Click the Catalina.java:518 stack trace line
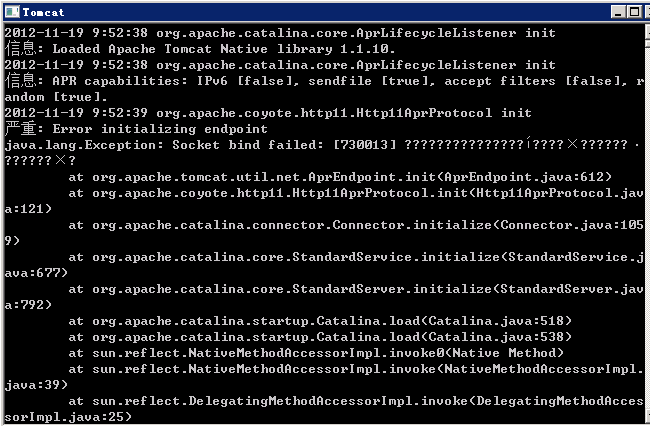This screenshot has height=426, width=650. (320, 321)
